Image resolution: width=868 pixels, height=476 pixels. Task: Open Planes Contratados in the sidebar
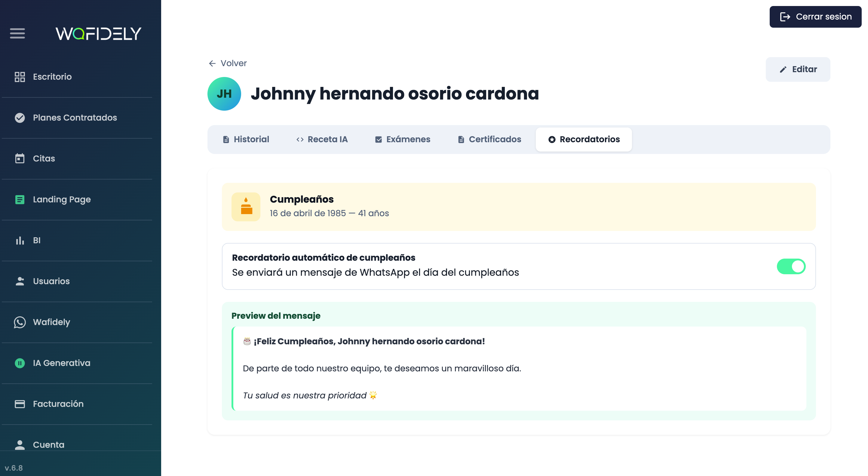click(77, 118)
